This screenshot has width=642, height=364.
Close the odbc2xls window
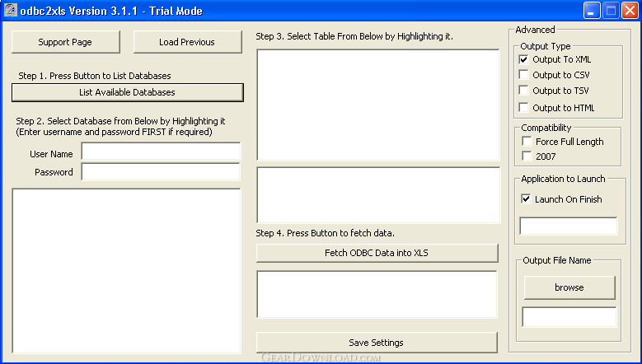630,11
